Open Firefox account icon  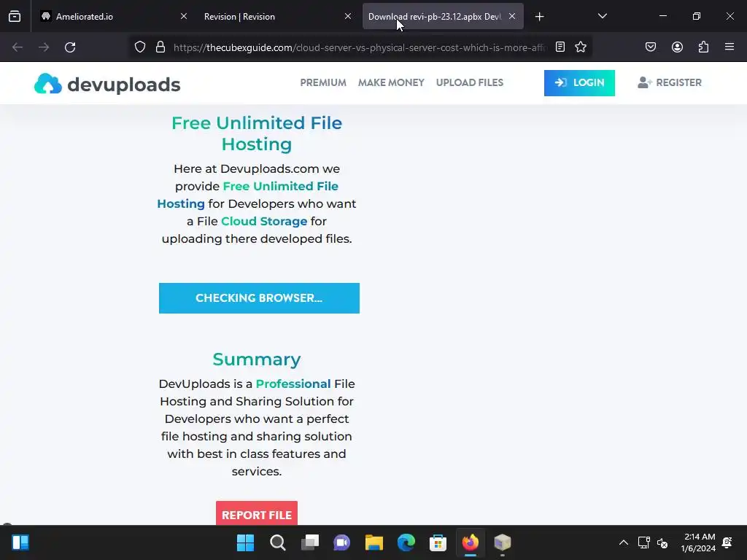[677, 47]
